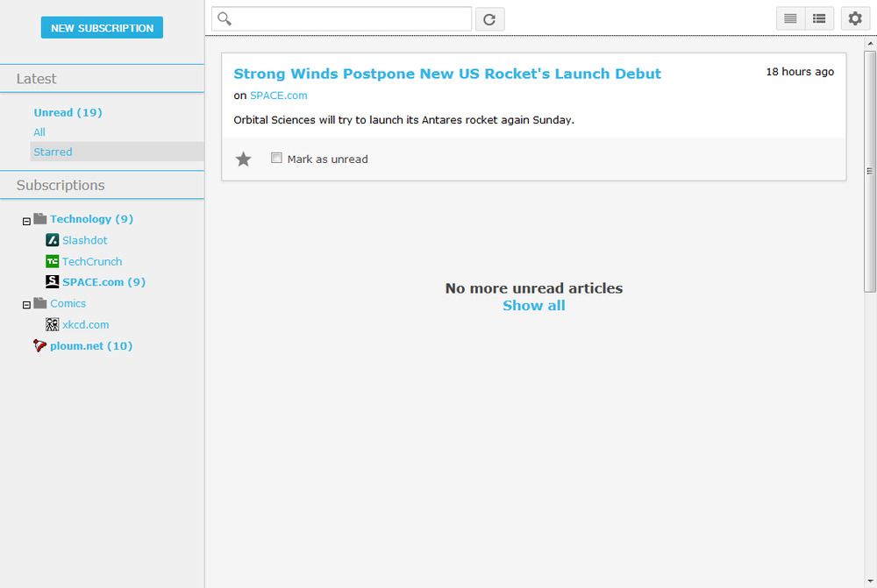Screen dimensions: 877x588
Task: Switch to compact list view
Action: (819, 18)
